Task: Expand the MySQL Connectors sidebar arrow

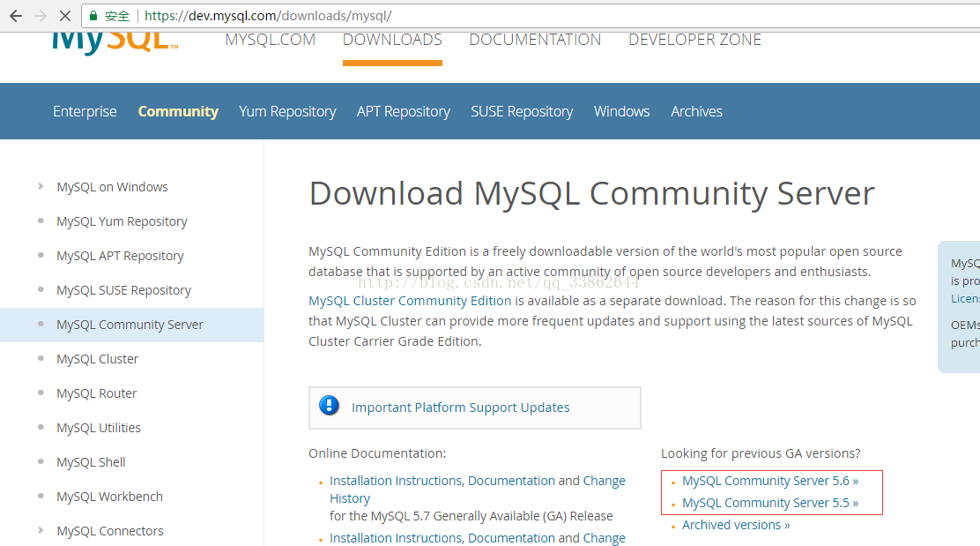Action: click(41, 530)
